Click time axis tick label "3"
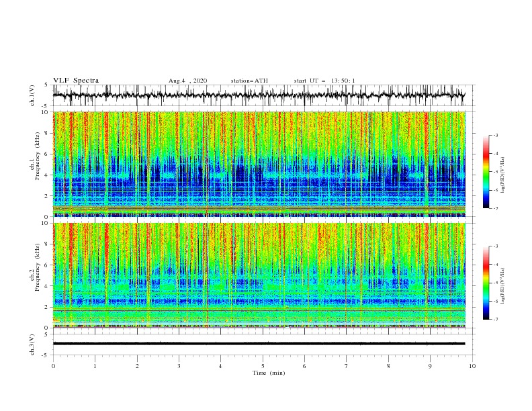The width and height of the screenshot is (532, 411). pos(179,366)
